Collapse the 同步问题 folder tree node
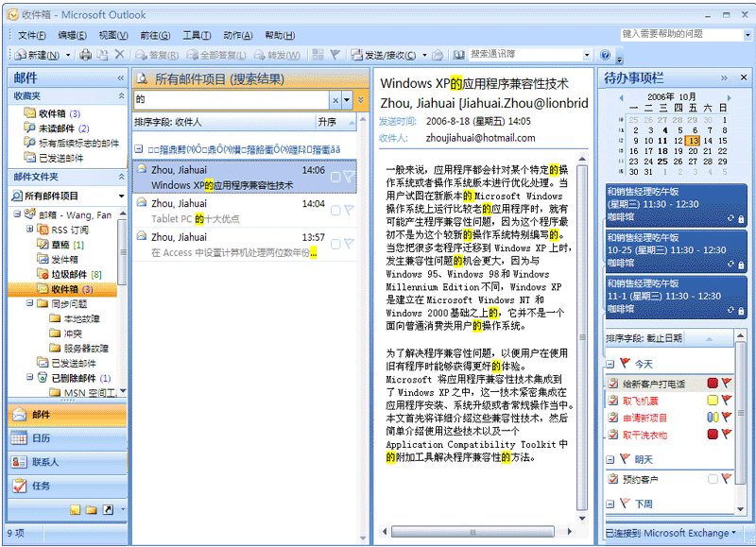 29,304
